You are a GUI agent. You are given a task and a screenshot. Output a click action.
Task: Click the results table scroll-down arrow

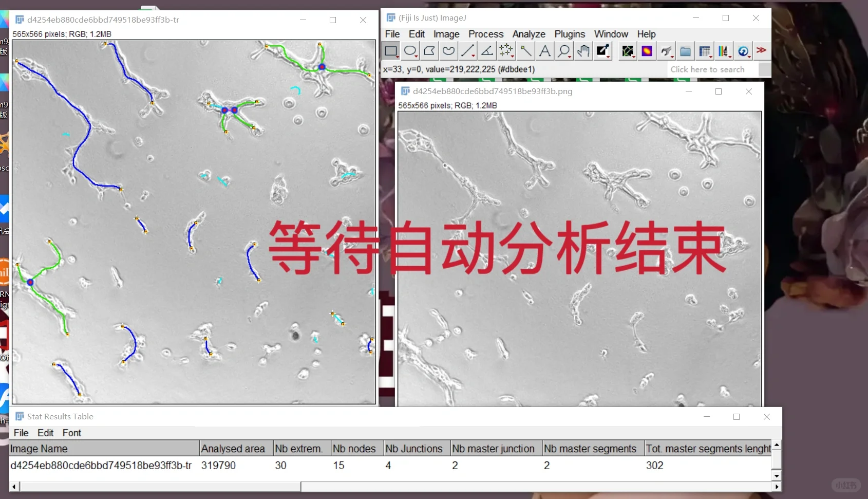(x=777, y=476)
